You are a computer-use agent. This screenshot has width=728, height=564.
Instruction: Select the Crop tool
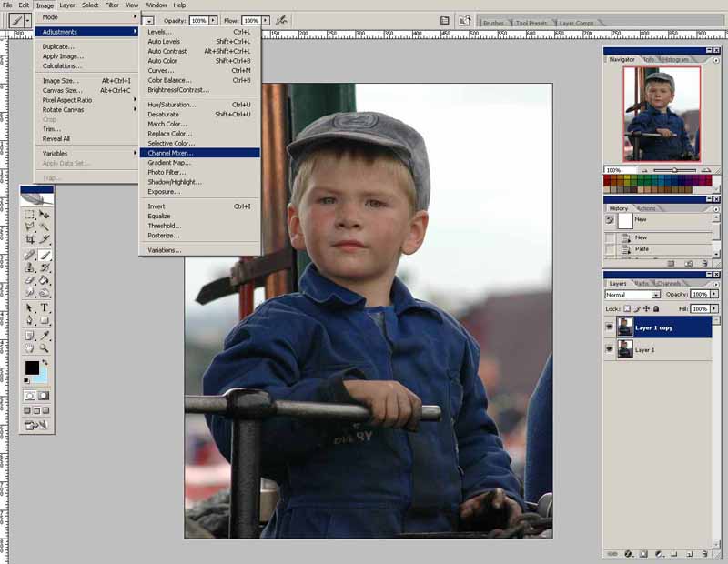point(30,239)
